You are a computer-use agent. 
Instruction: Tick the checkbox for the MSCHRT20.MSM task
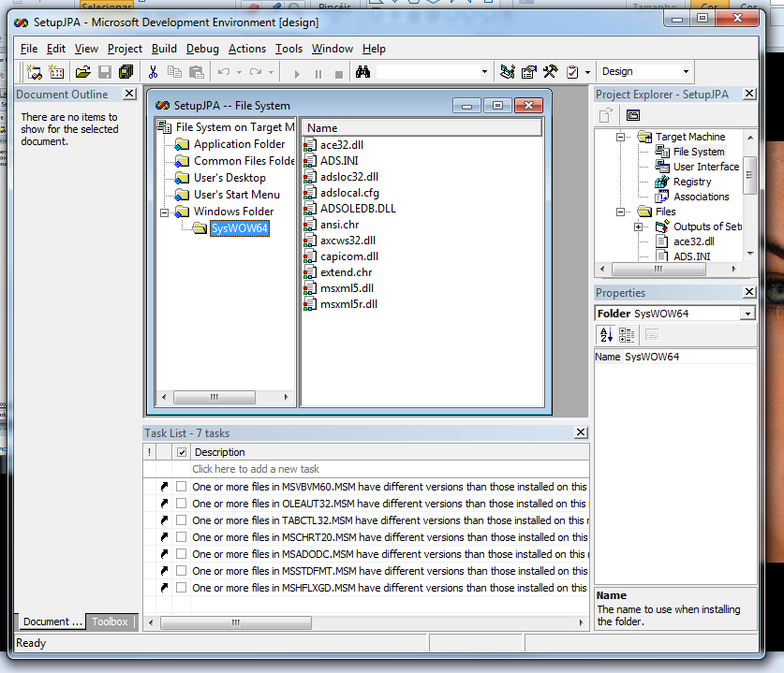(x=181, y=537)
